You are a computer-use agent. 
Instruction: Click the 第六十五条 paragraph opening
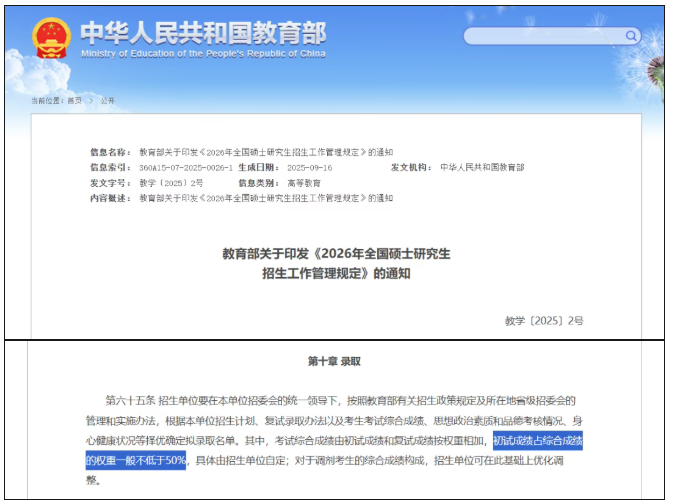[x=129, y=400]
